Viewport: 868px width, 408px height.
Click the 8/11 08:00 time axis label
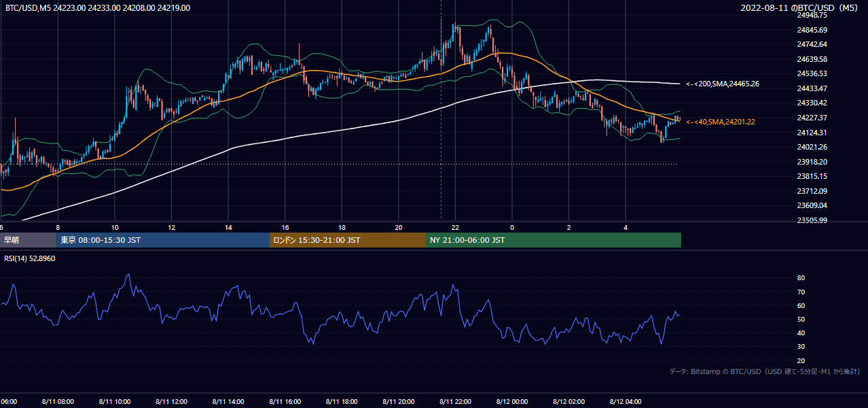coord(58,402)
